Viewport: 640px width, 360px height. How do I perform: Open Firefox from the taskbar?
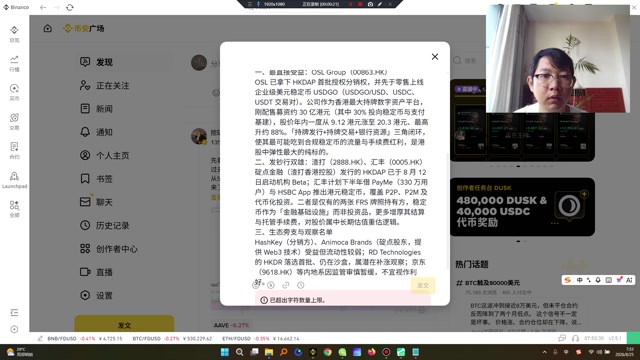tap(371, 352)
